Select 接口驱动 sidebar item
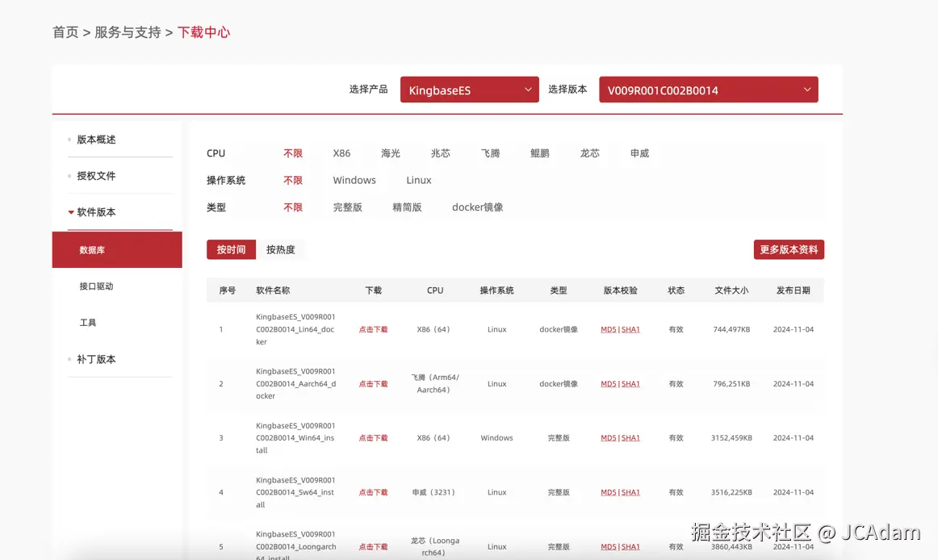Screen dimensions: 938x560 click(x=96, y=286)
